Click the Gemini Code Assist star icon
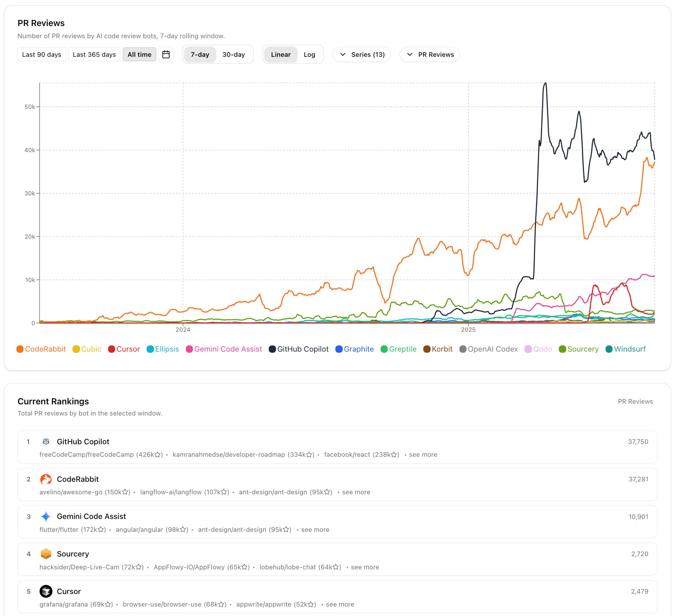The image size is (677, 616). click(x=46, y=516)
